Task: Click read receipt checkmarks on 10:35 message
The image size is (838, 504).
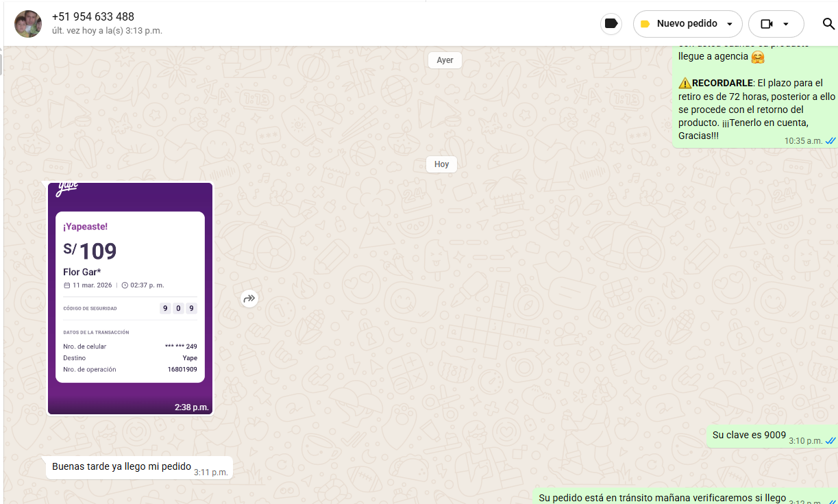Action: pos(830,141)
